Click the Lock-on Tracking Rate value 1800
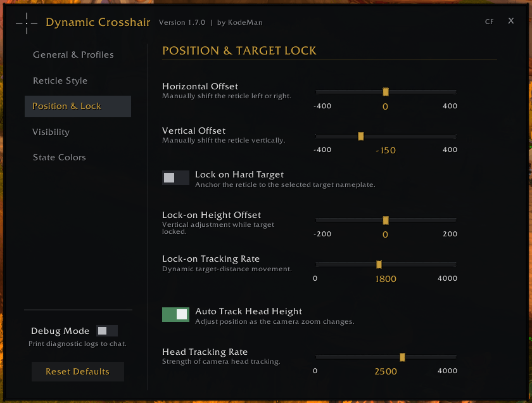The height and width of the screenshot is (403, 532). point(386,279)
